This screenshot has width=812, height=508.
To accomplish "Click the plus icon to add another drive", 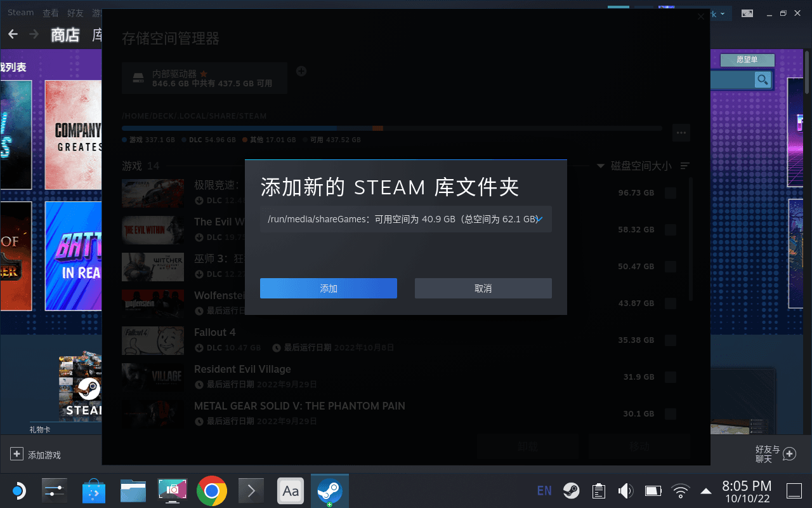I will (x=301, y=70).
